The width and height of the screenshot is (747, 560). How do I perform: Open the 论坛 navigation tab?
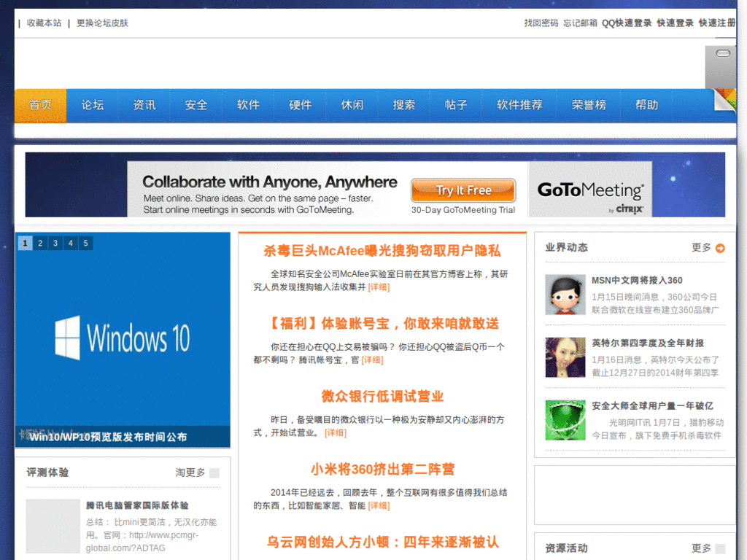[x=93, y=105]
